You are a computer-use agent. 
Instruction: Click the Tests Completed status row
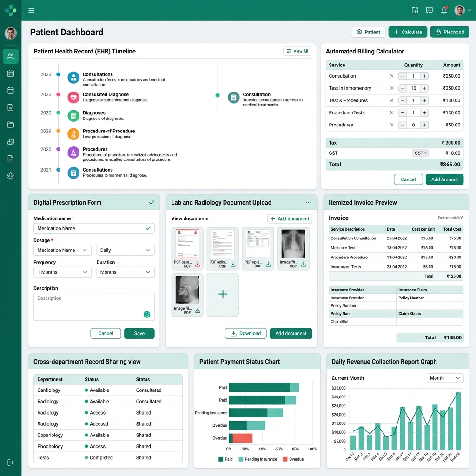tap(108, 457)
